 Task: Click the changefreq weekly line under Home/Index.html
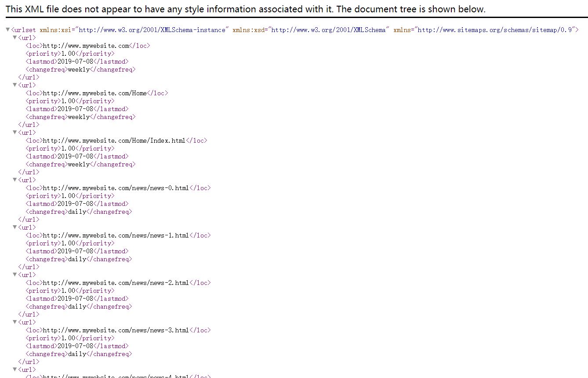[80, 164]
